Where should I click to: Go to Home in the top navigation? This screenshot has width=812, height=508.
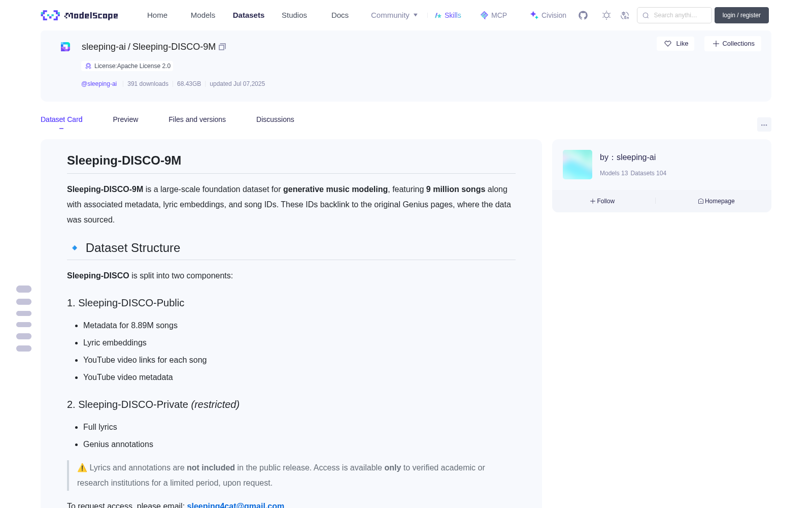pos(157,15)
